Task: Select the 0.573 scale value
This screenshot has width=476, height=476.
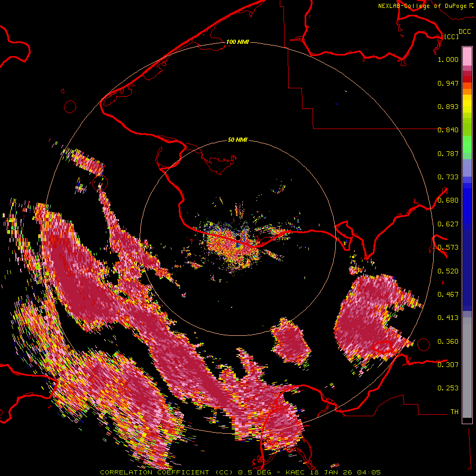Action: tap(448, 248)
